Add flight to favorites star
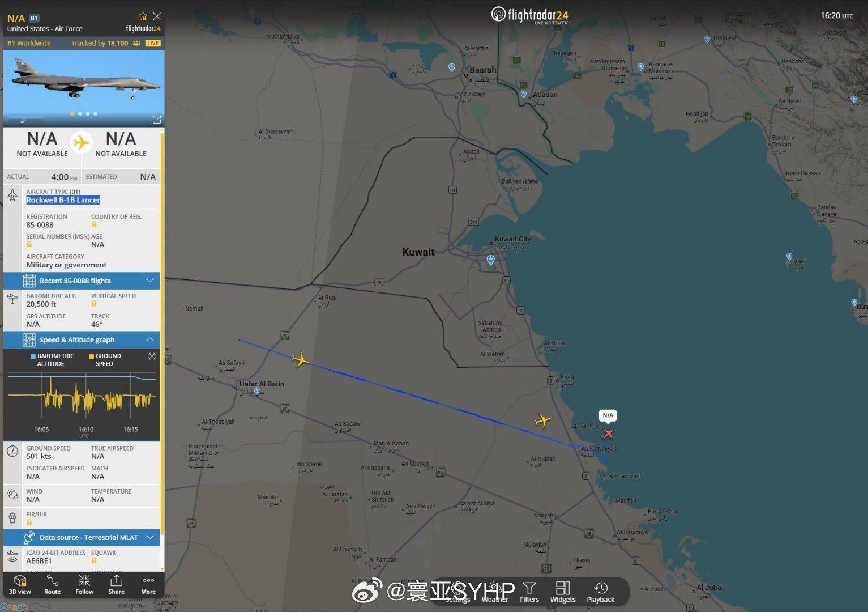 143,16
